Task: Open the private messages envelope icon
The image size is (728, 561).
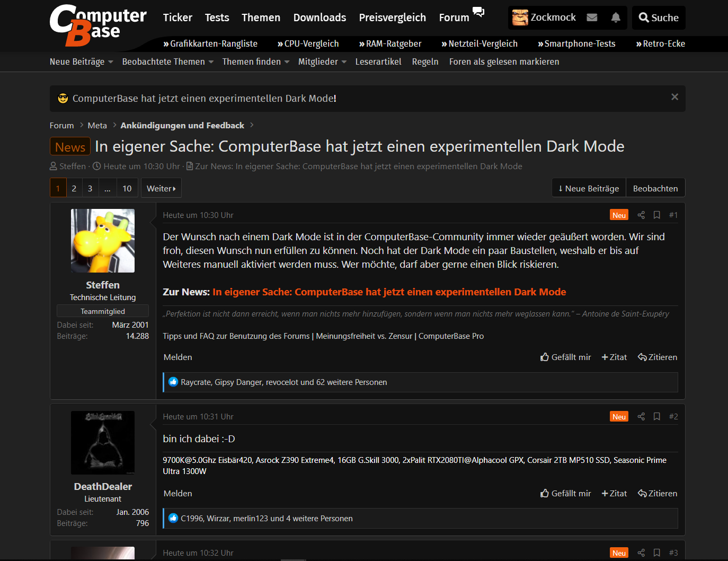Action: (x=592, y=17)
